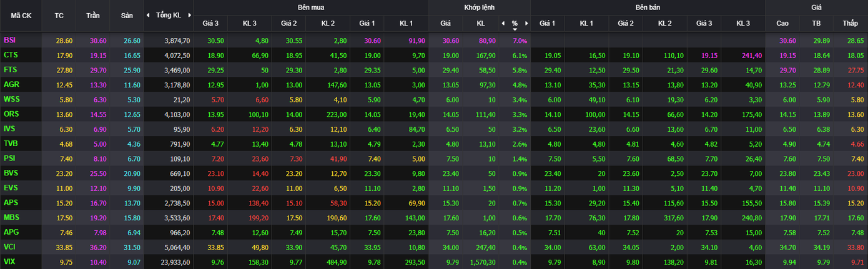Open the CTS stock symbol
Image resolution: width=868 pixels, height=269 pixels.
(x=11, y=55)
